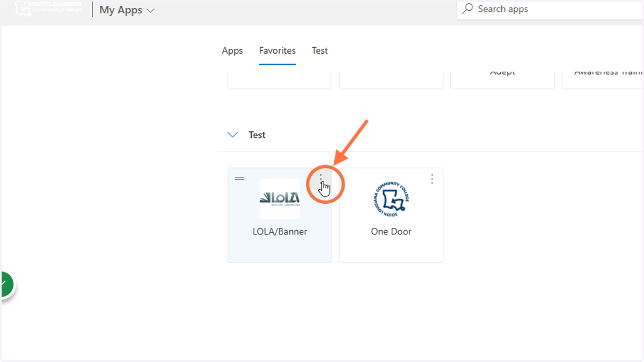This screenshot has height=362, width=644.
Task: Click the South Louisiana Community College logo
Action: click(x=48, y=8)
